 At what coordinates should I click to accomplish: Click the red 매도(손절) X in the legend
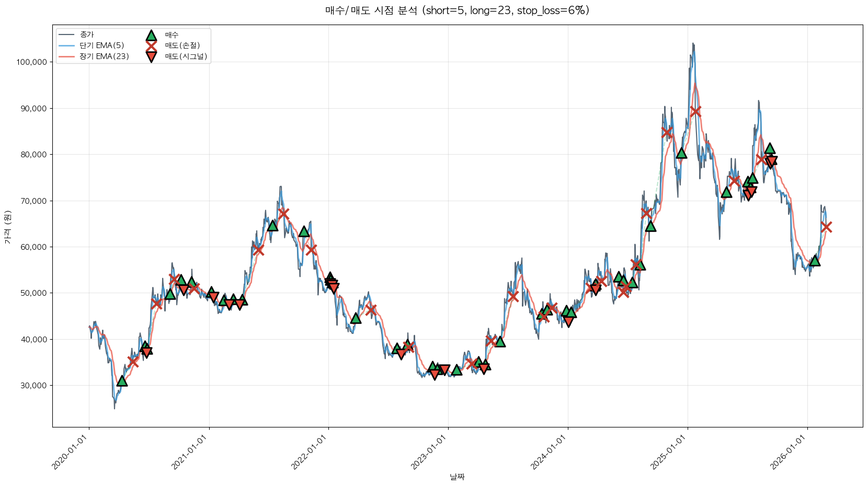click(151, 45)
